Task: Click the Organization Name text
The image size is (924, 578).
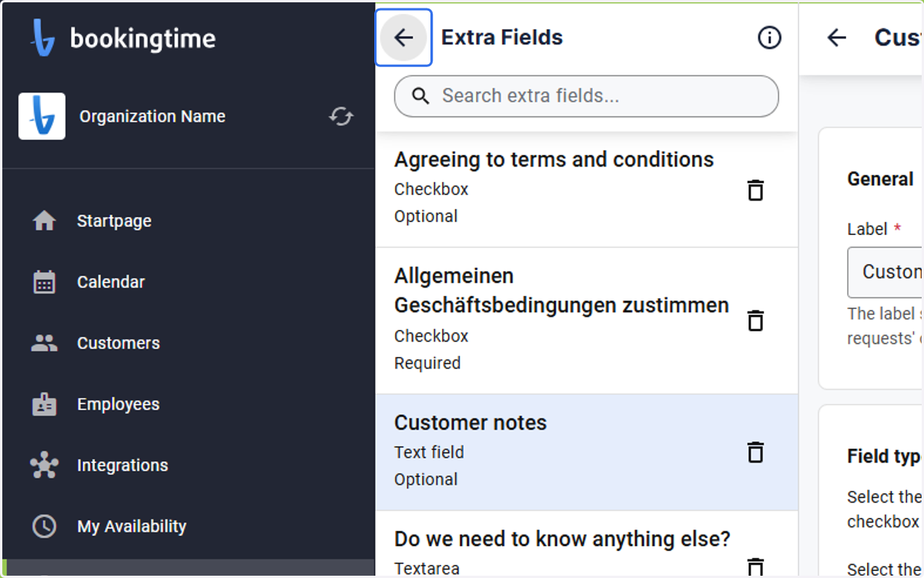Action: click(x=152, y=116)
